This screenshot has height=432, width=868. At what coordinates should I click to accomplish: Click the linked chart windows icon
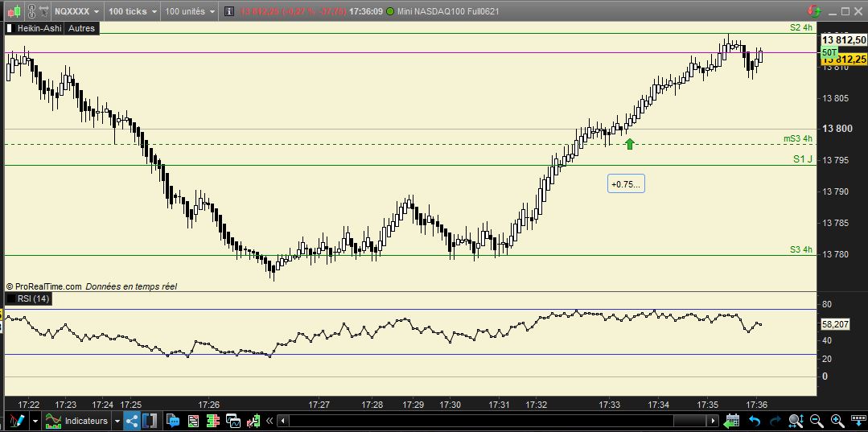[233, 421]
